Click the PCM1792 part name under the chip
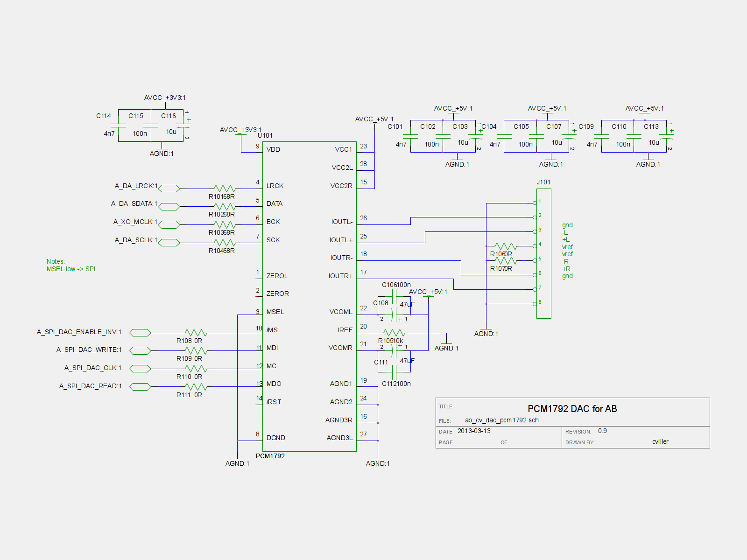Screen dimensions: 747x560 pos(270,456)
